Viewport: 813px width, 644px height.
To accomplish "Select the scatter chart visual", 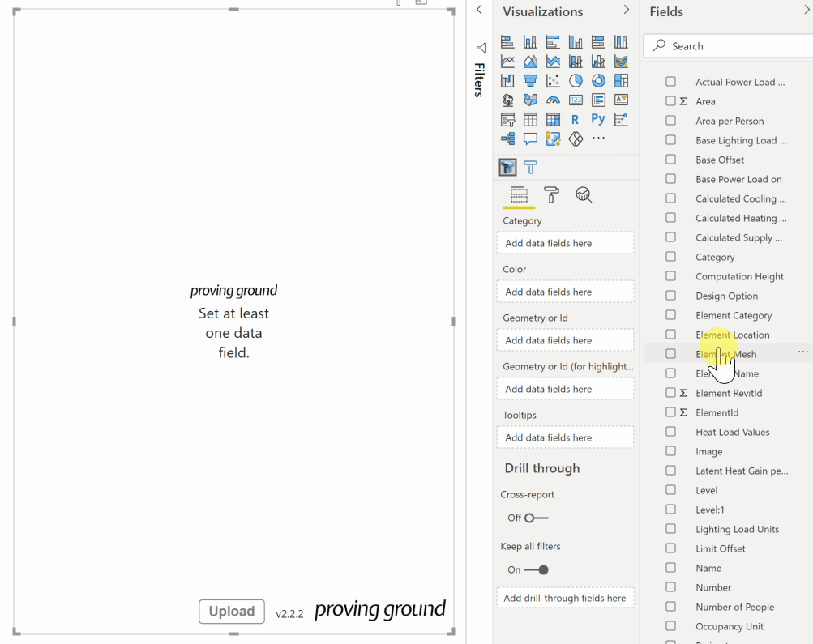I will (x=553, y=81).
